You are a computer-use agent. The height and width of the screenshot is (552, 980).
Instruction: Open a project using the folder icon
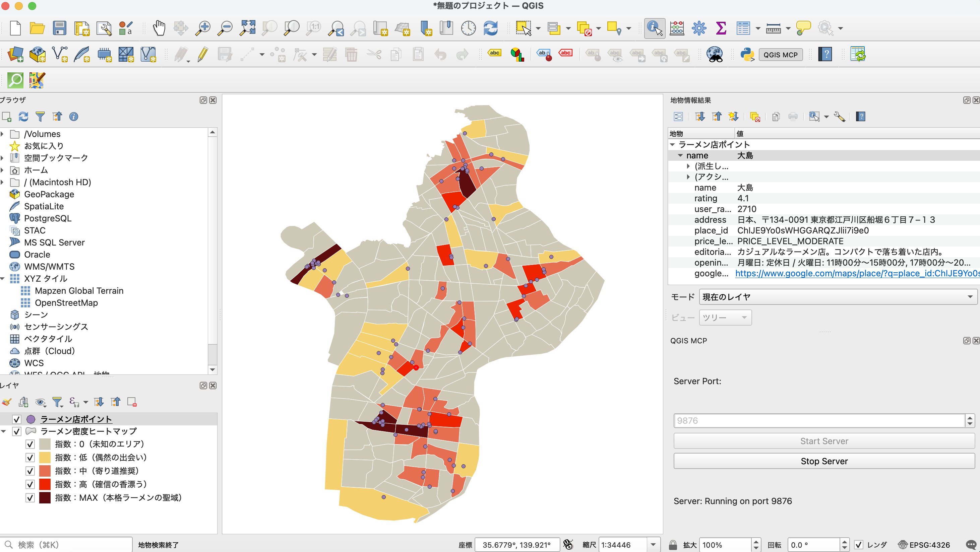click(37, 28)
